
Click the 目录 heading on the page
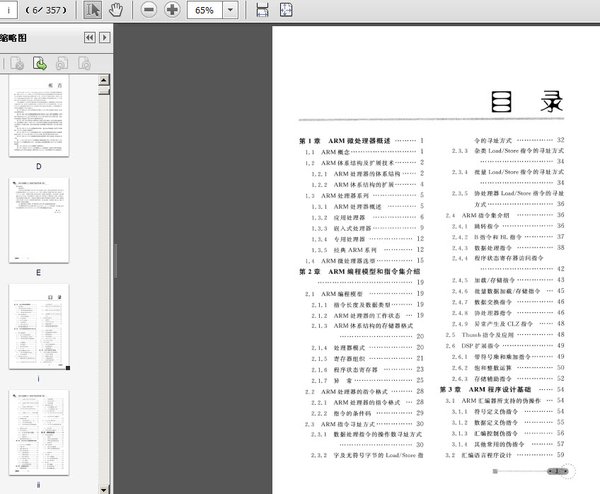[527, 102]
